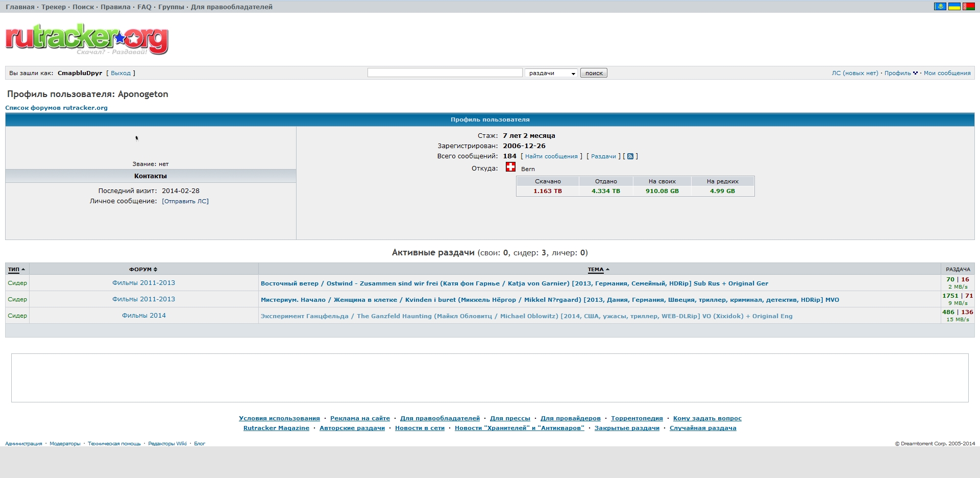980x478 pixels.
Task: Go to FAQ in top navigation
Action: [x=144, y=7]
